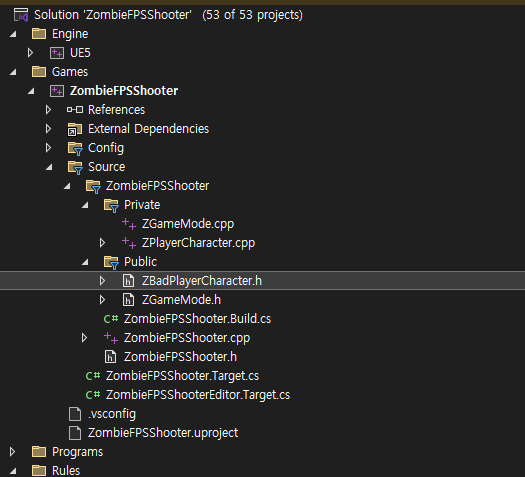Click the header icon of ZGameMode.h
The width and height of the screenshot is (525, 477).
pyautogui.click(x=128, y=300)
